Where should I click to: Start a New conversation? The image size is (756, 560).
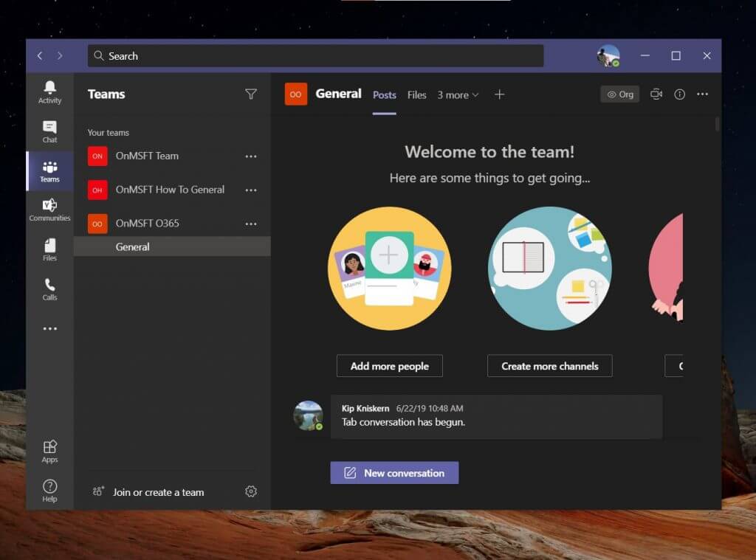[394, 473]
